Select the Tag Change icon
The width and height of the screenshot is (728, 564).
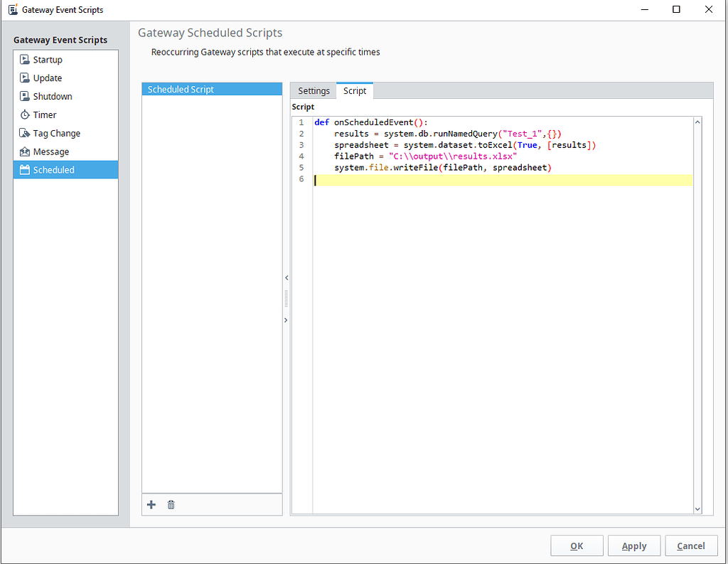25,133
